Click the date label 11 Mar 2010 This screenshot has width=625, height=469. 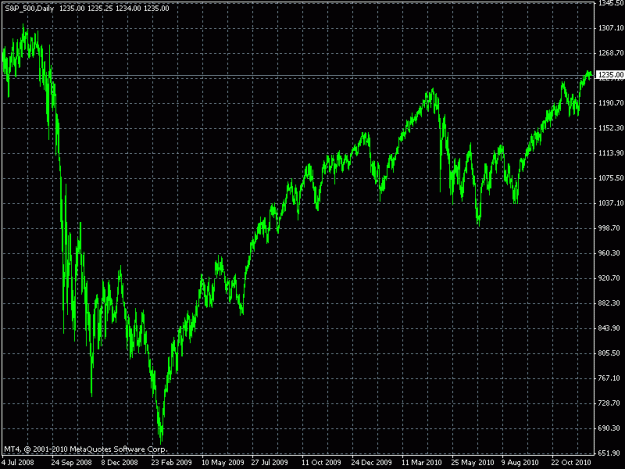422,463
